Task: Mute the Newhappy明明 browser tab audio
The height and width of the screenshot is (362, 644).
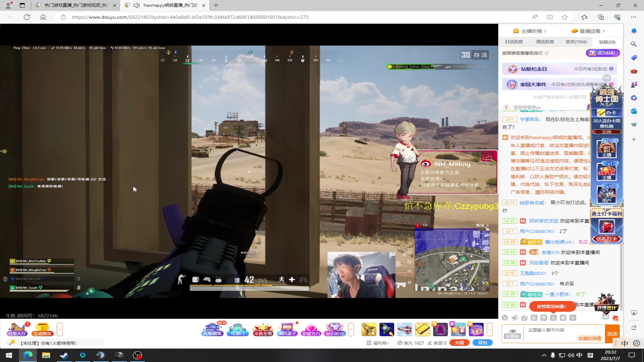Action: pyautogui.click(x=137, y=5)
